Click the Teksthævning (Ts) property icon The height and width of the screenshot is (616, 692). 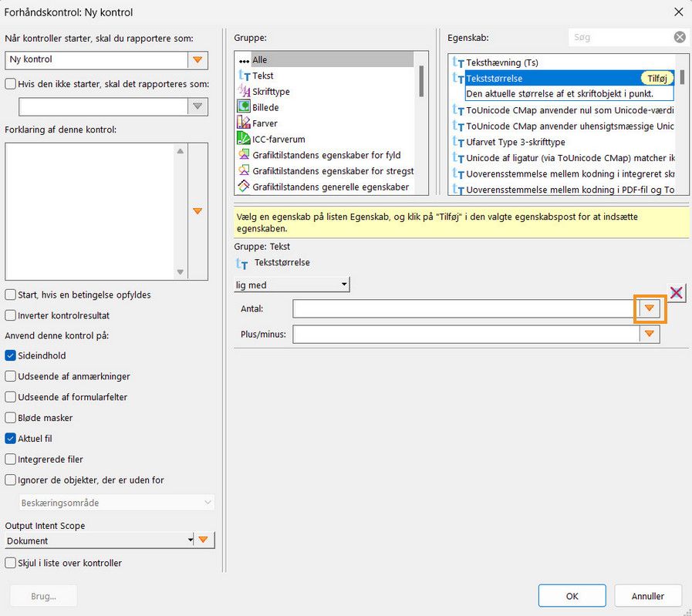(x=458, y=62)
